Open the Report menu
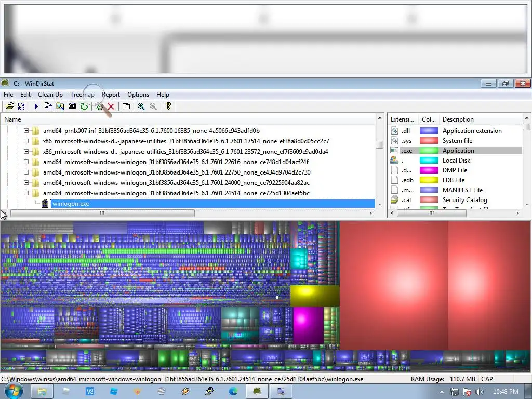This screenshot has width=532, height=399. 111,95
